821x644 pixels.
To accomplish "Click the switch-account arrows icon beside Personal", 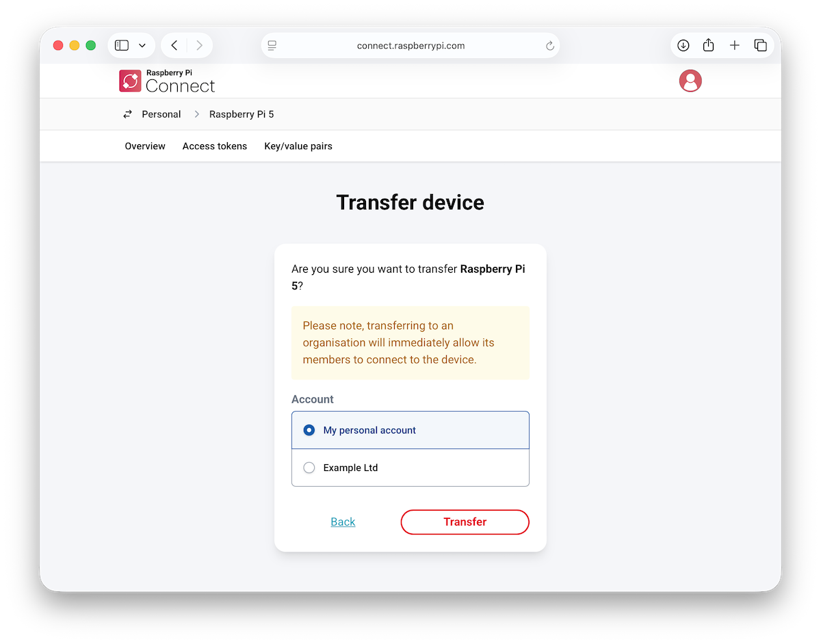I will point(127,114).
